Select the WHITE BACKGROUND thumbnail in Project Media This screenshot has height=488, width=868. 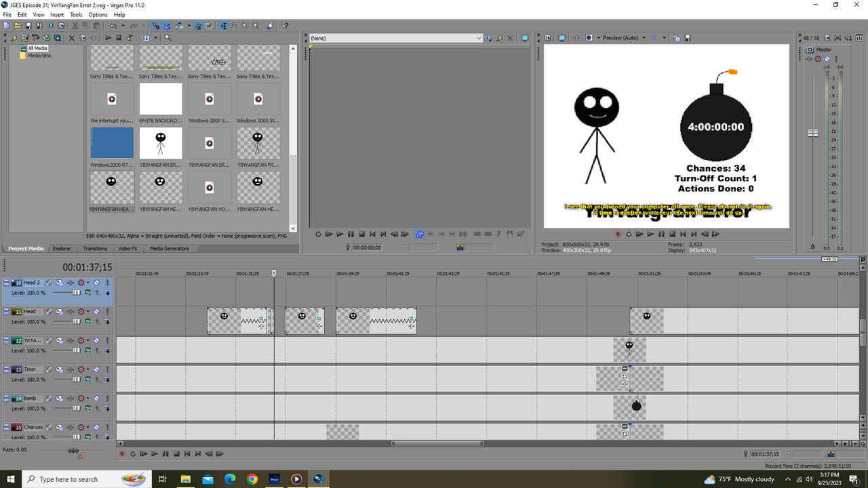160,98
